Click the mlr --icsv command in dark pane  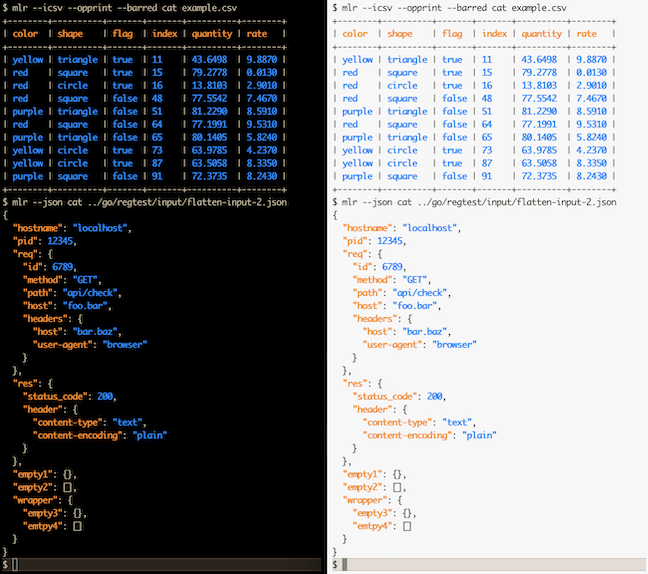[124, 8]
